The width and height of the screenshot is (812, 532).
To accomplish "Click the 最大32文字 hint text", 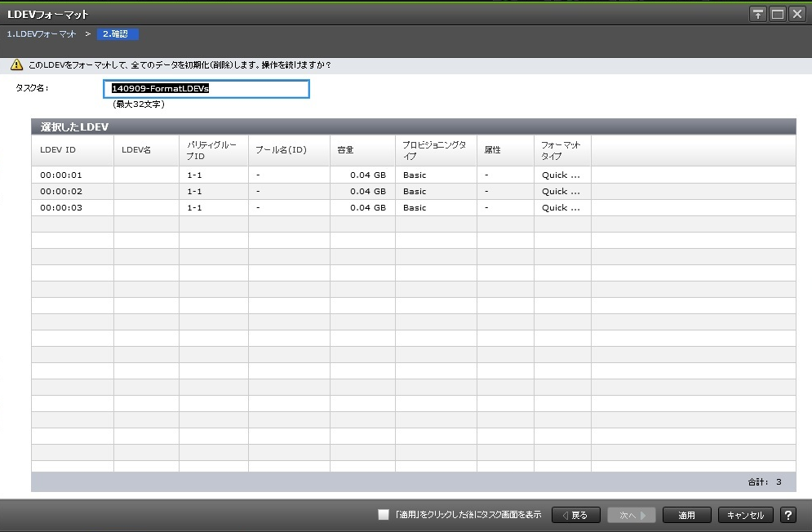I will point(139,104).
